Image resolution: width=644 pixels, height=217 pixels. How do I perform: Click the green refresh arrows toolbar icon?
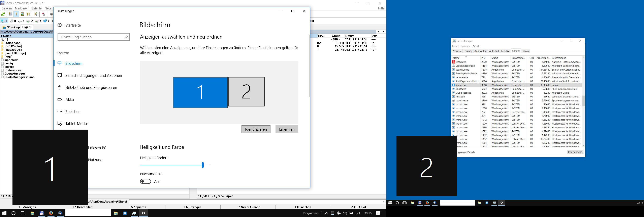[x=3, y=14]
